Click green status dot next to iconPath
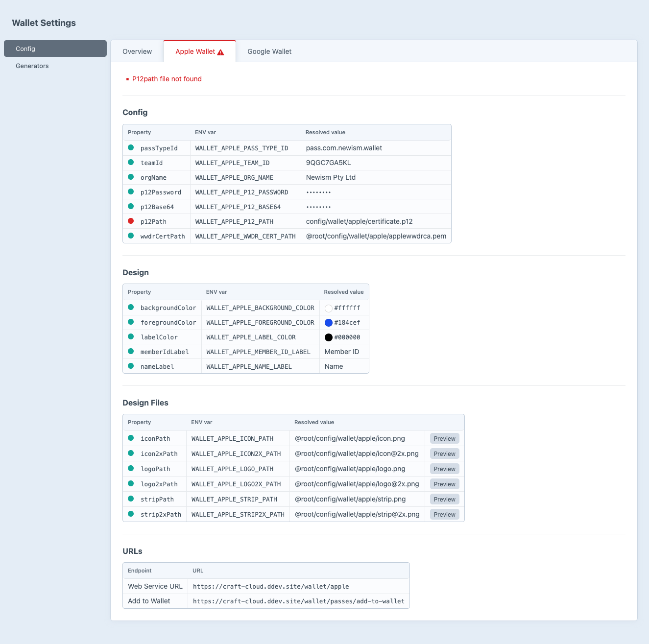This screenshot has height=644, width=649. click(x=131, y=438)
